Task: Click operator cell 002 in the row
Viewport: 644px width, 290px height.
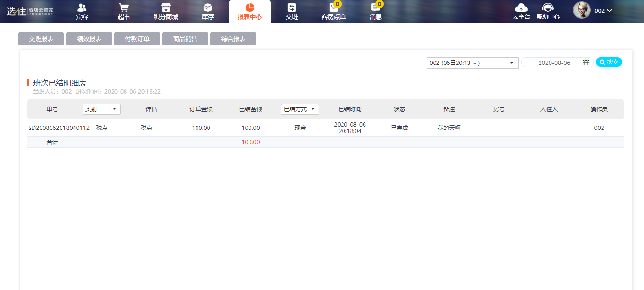Action: (599, 128)
